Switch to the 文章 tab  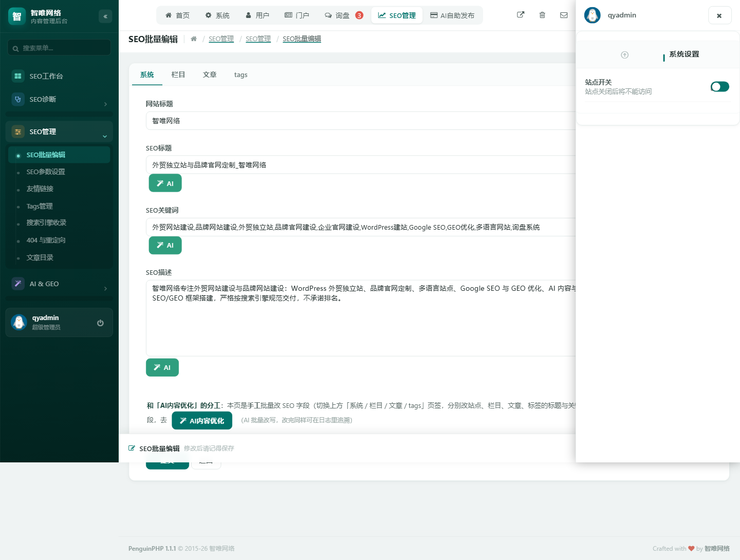click(x=210, y=75)
